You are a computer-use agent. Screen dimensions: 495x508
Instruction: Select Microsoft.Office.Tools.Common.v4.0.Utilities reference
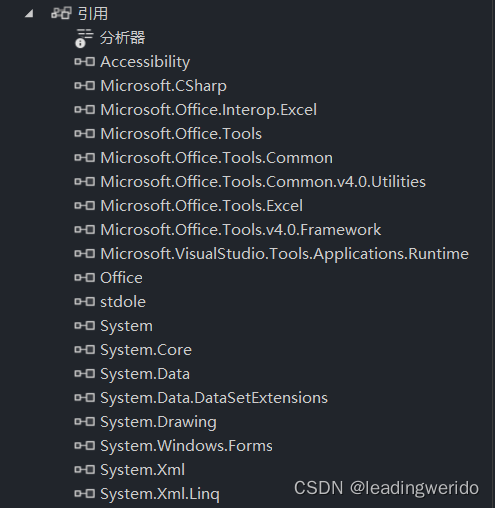coord(263,182)
